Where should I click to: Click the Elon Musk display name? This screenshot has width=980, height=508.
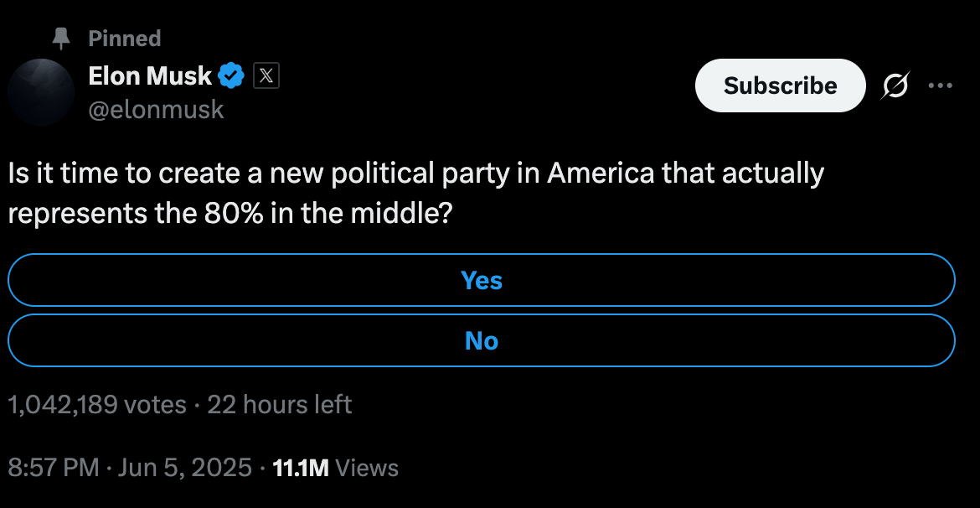[150, 76]
